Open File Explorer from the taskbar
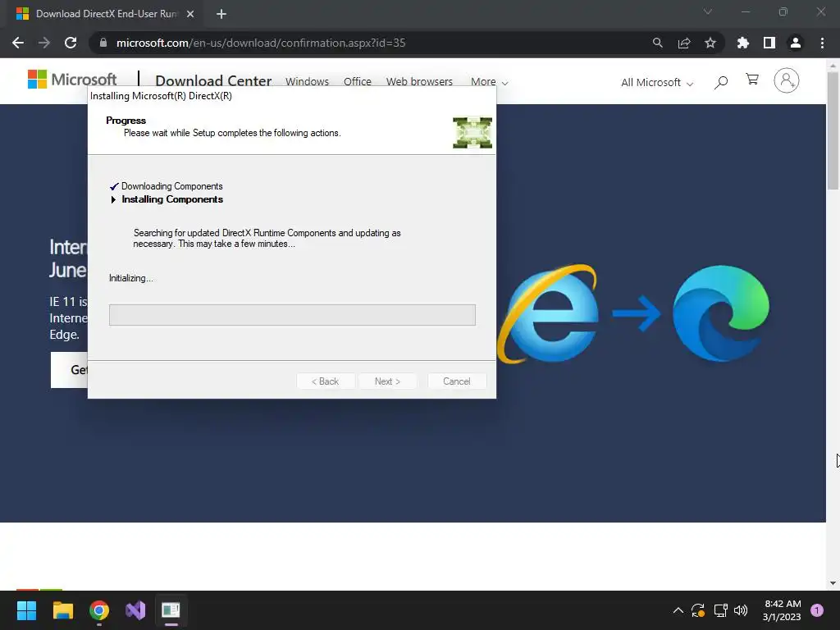 [62, 610]
